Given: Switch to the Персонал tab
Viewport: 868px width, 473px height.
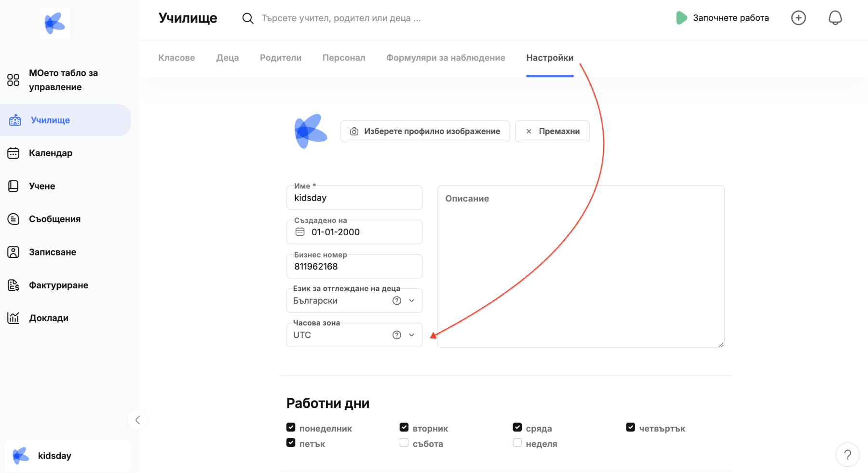Looking at the screenshot, I should (x=343, y=58).
